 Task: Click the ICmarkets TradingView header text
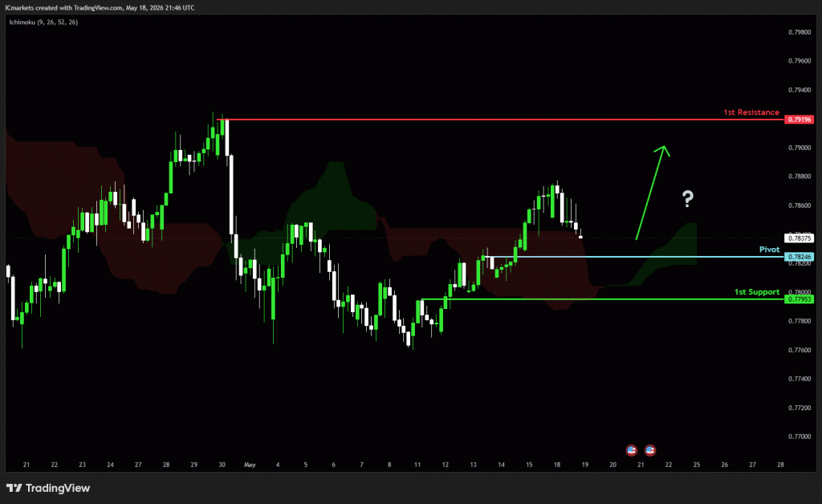[100, 8]
